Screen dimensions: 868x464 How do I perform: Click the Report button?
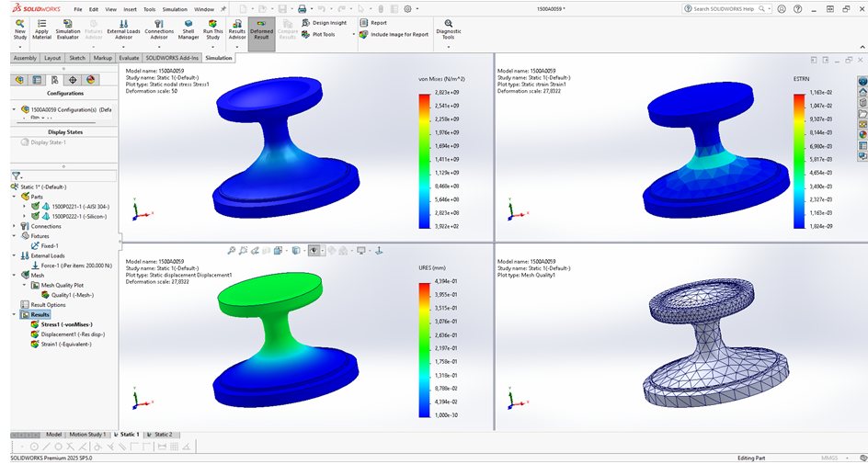pyautogui.click(x=373, y=23)
